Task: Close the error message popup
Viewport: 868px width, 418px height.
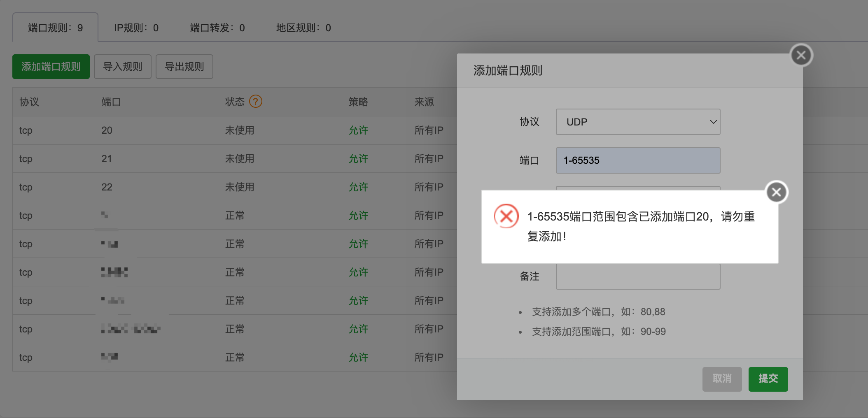Action: tap(777, 192)
